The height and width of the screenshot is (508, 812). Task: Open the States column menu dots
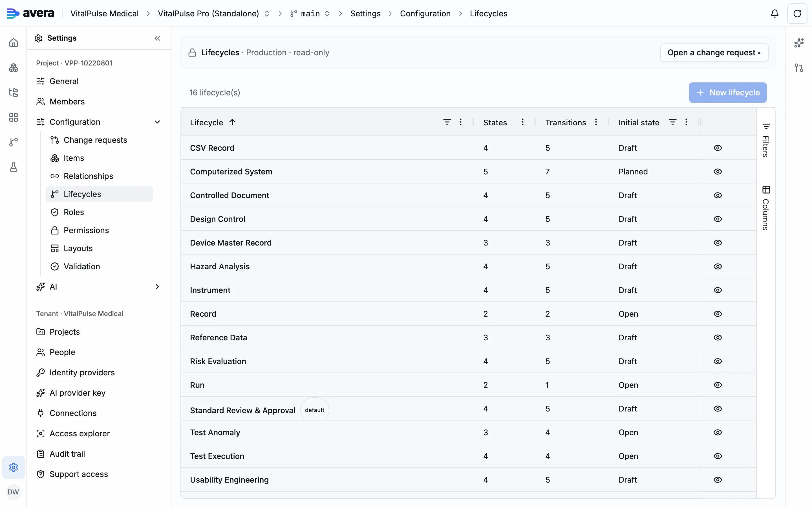(x=522, y=122)
